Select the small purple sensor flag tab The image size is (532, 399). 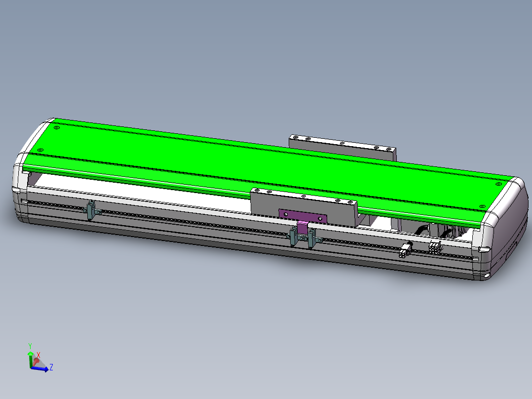pos(303,227)
